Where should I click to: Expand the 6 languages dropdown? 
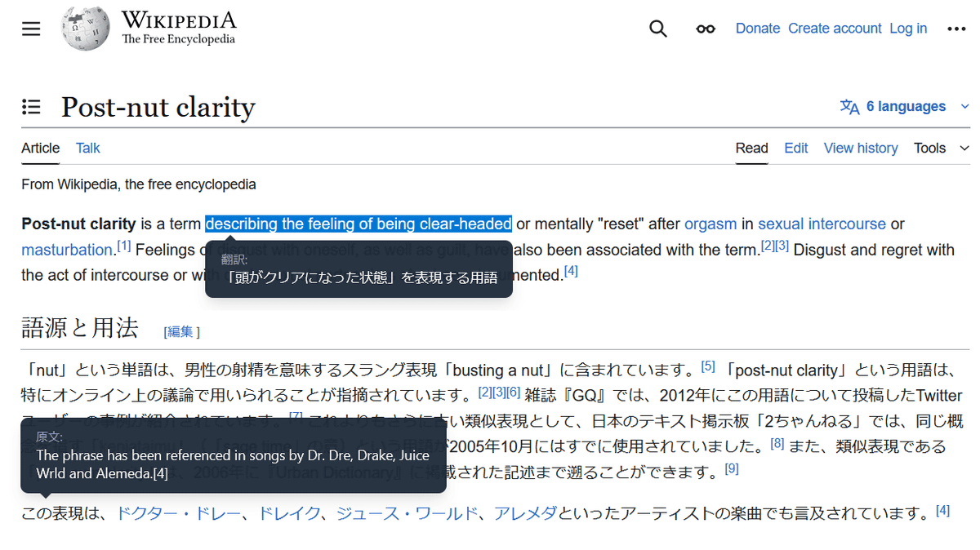coord(905,107)
